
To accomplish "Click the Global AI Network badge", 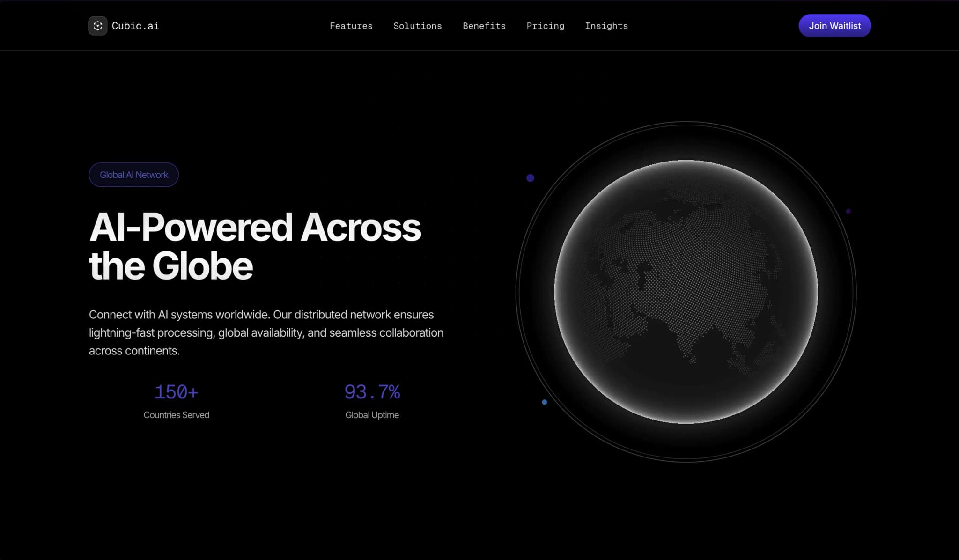I will 133,175.
